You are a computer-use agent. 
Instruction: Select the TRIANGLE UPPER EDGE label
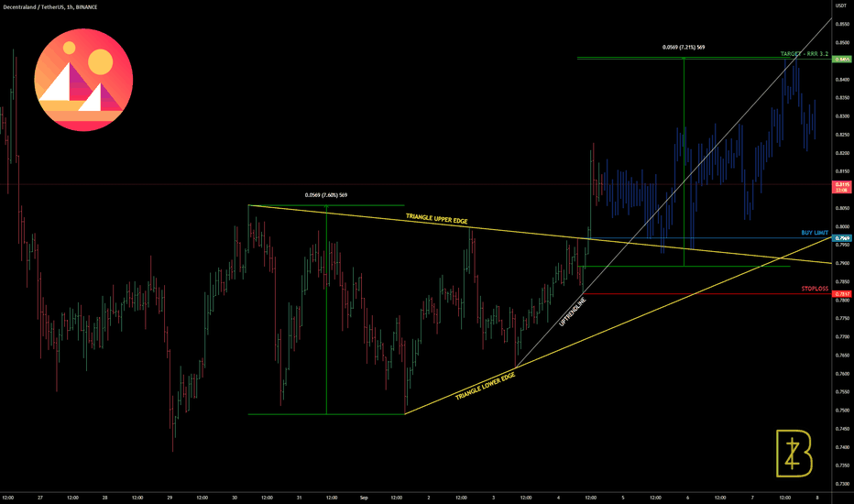coord(437,218)
